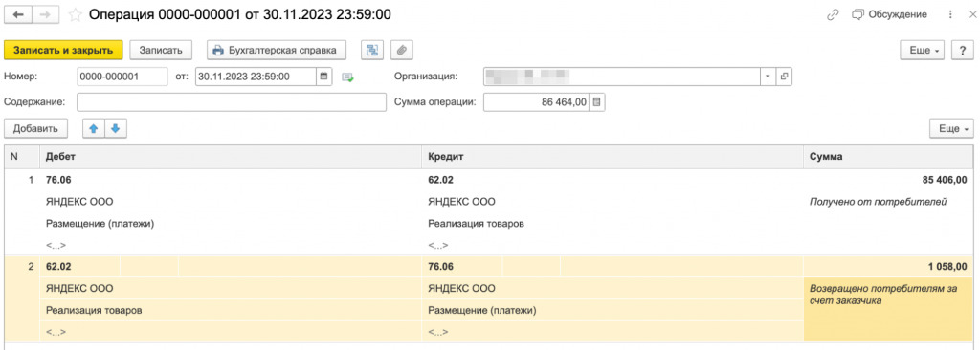Click the Записать button
Viewport: 980px width, 350px height.
(x=161, y=50)
